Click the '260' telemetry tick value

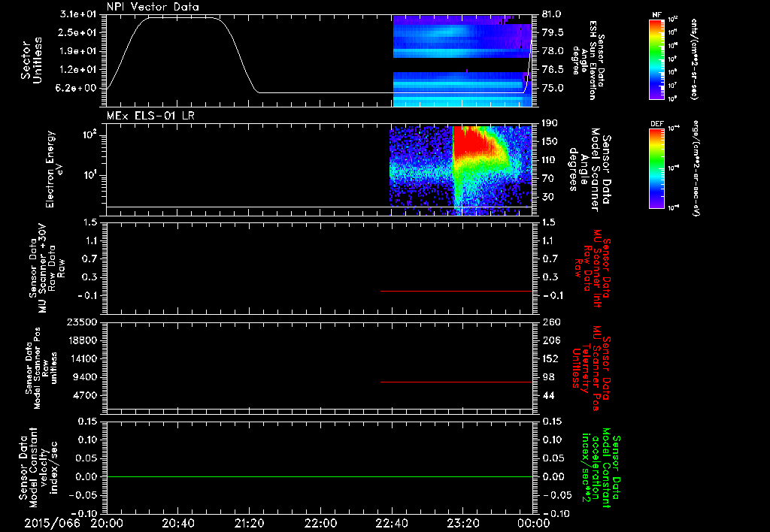point(551,322)
